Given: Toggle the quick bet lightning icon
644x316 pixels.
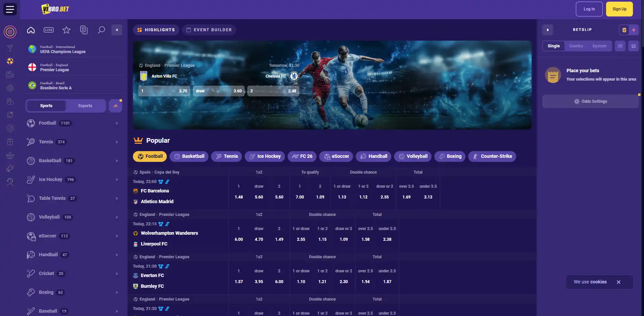Looking at the screenshot, I should coord(634,30).
